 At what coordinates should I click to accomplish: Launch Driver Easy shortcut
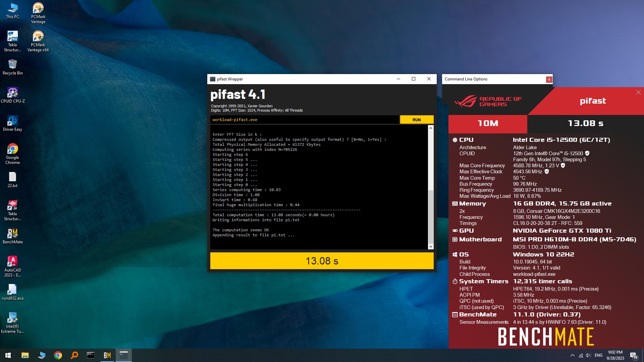[12, 123]
